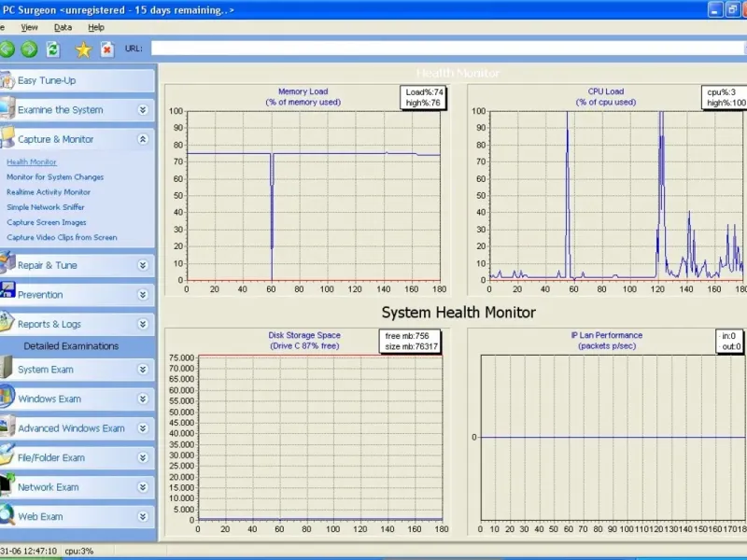Click the green Back arrow icon
Image resolution: width=747 pixels, height=560 pixels.
[x=7, y=49]
